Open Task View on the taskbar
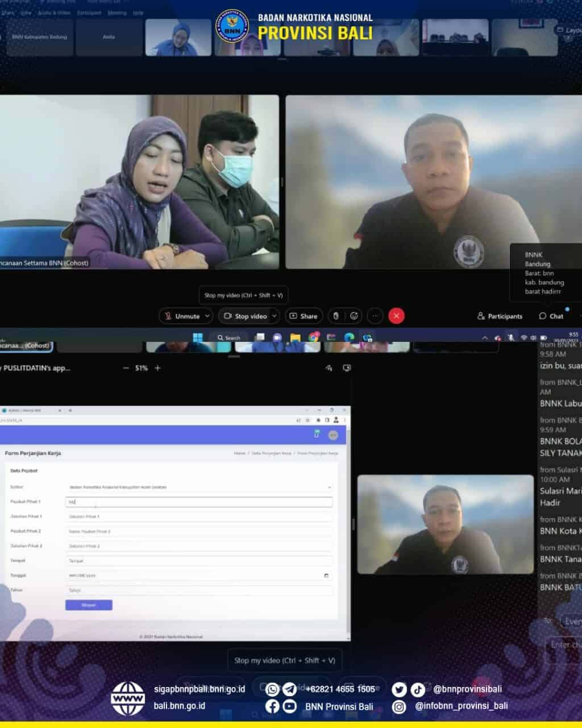Viewport: 582px width, 728px height. tap(259, 337)
